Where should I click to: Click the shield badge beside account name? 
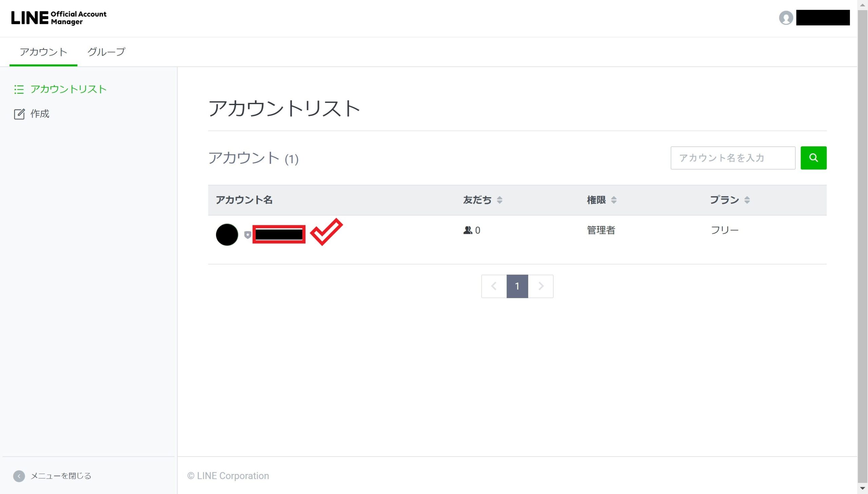click(248, 235)
